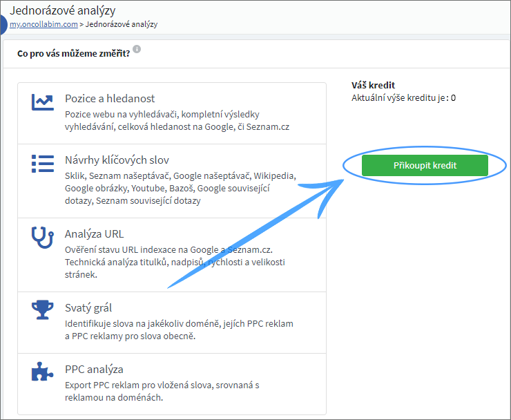Follow the my.oncollabim.com breadcrumb link

click(44, 24)
